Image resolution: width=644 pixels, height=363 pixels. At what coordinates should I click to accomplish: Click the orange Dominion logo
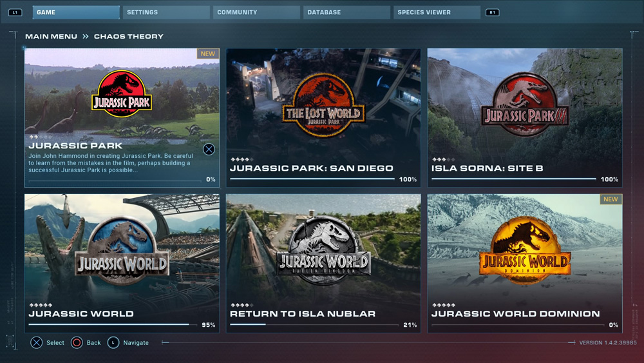point(526,251)
